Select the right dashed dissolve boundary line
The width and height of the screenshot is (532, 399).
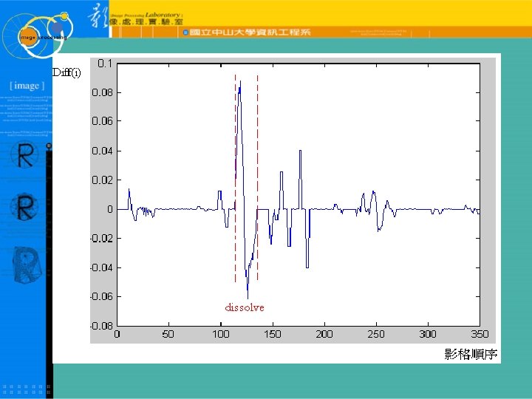pos(258,178)
